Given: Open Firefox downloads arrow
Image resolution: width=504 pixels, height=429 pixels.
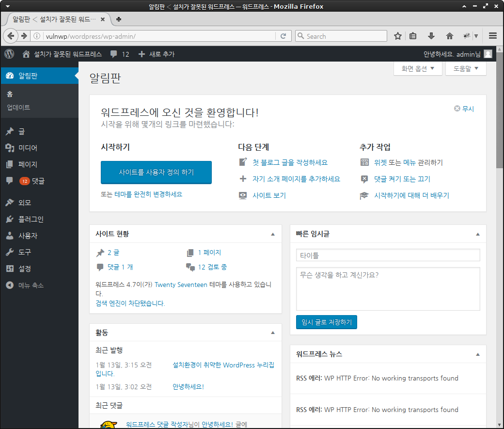Looking at the screenshot, I should (431, 36).
